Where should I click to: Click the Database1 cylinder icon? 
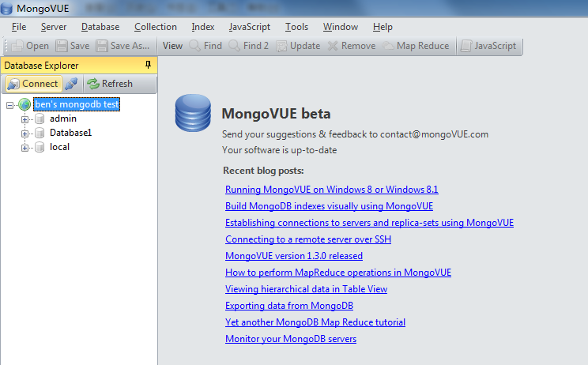40,133
